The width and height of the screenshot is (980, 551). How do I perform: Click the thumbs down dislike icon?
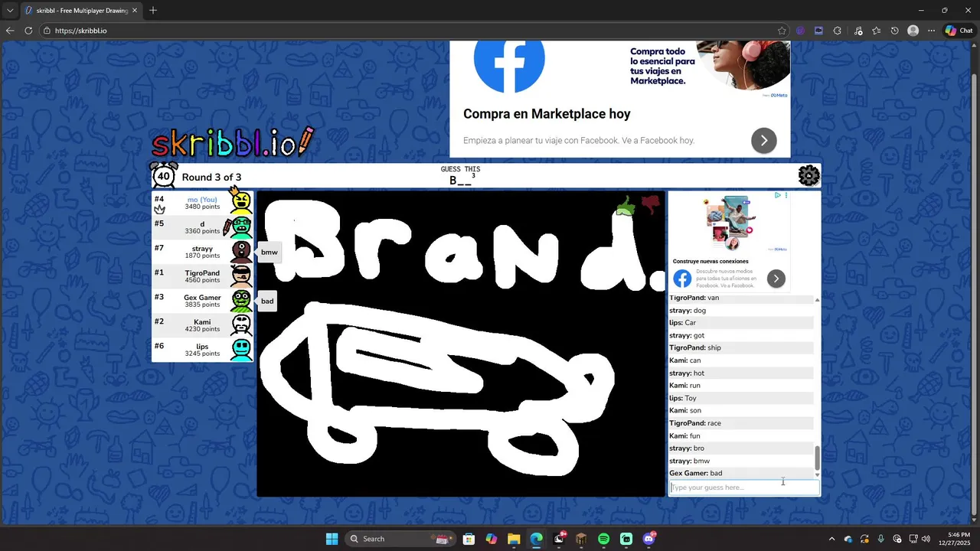(651, 205)
